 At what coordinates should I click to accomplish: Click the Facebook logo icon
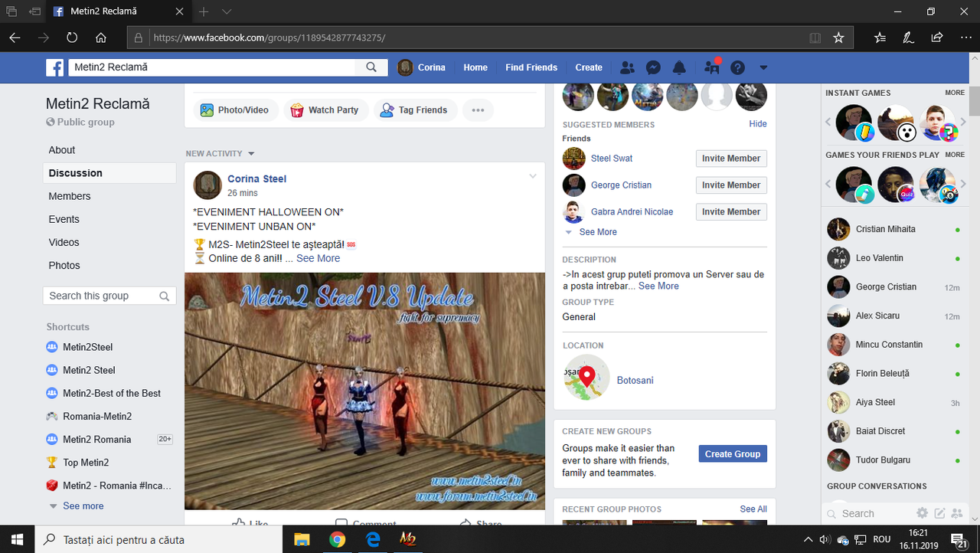click(x=54, y=67)
